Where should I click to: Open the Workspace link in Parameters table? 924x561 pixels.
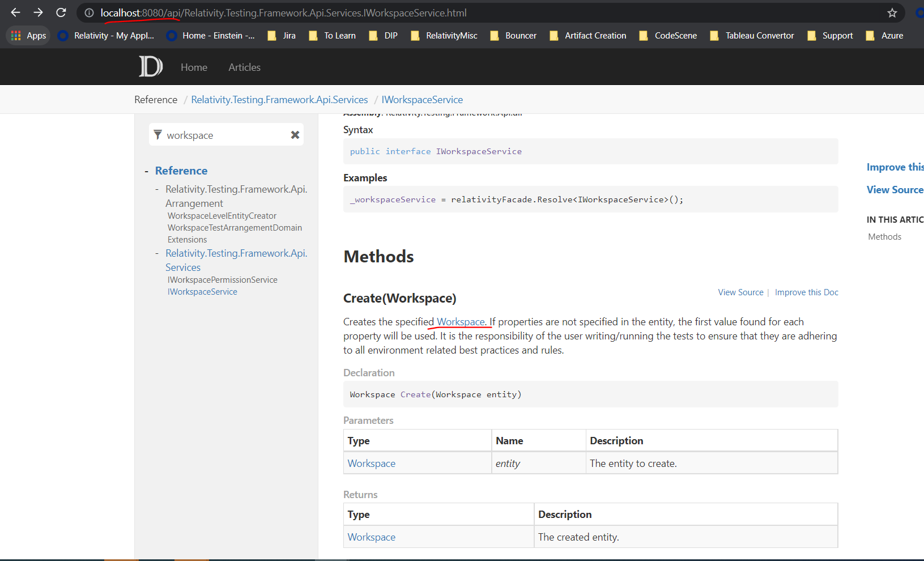click(371, 463)
